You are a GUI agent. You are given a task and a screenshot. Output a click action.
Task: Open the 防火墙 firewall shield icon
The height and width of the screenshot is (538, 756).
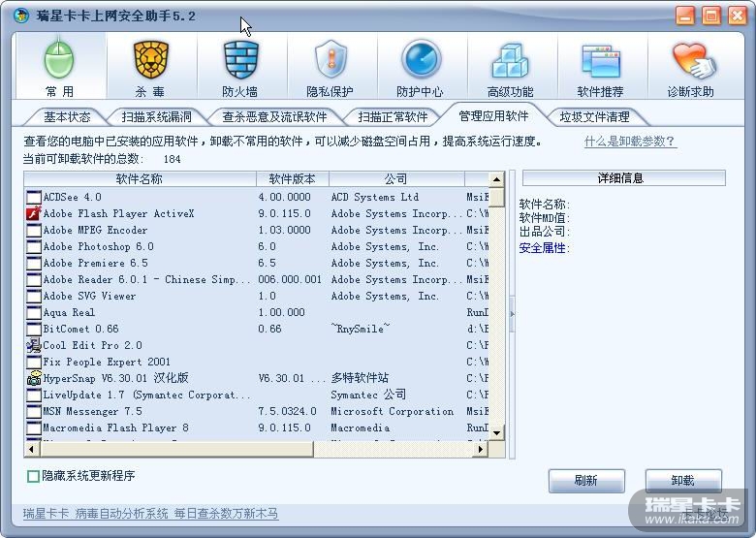coord(240,60)
